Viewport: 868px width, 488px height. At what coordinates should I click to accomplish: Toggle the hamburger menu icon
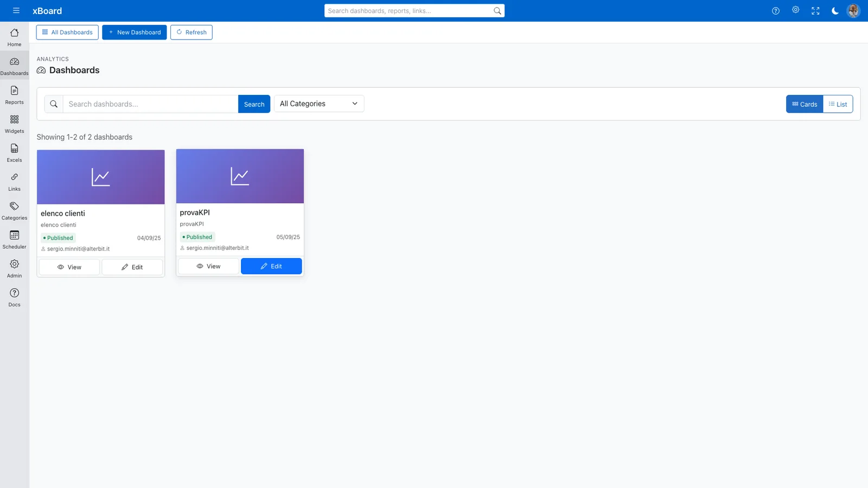click(16, 11)
